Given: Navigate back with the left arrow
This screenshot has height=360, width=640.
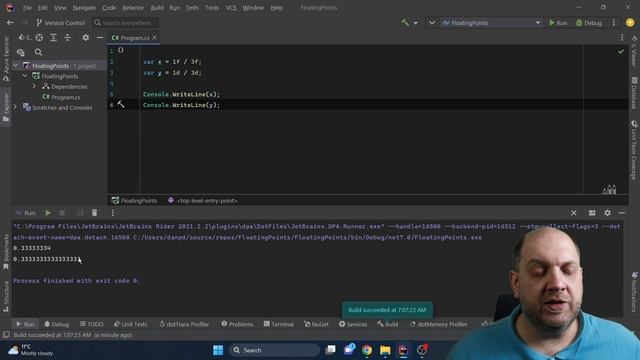Looking at the screenshot, I should point(10,23).
